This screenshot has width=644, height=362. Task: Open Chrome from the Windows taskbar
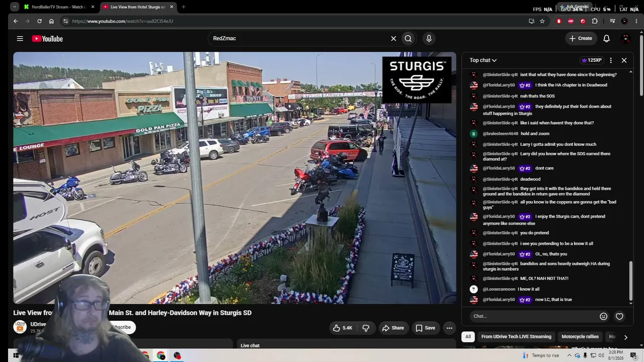pyautogui.click(x=161, y=355)
